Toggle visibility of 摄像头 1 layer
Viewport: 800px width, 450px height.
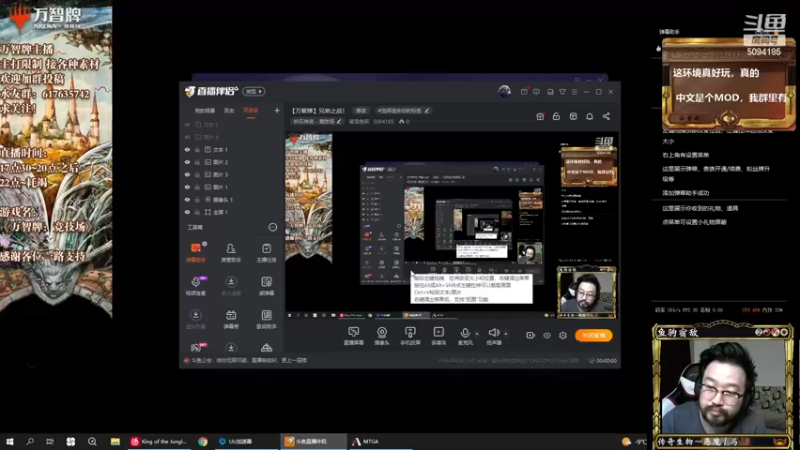[187, 199]
